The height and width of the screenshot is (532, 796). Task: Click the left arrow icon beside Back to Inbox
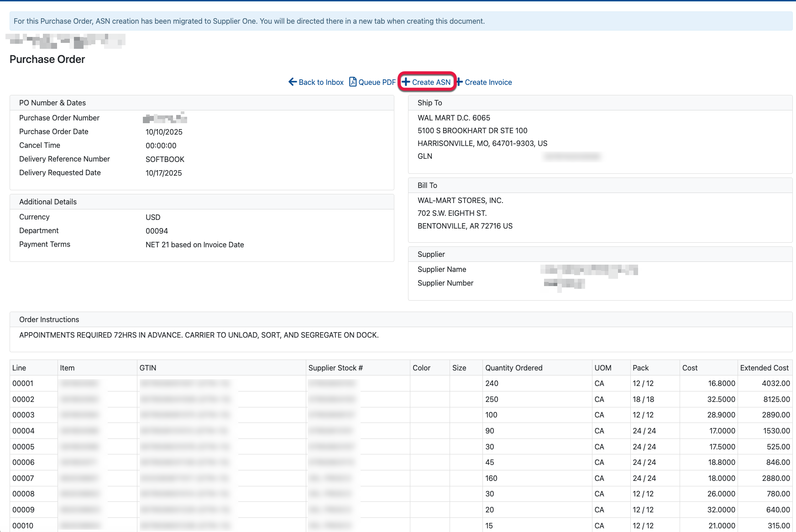(x=293, y=82)
